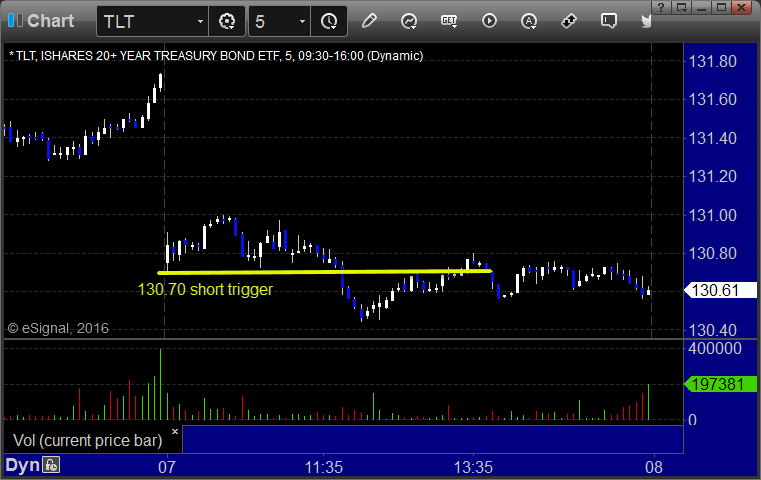Click the 131.40 price axis label

tap(712, 138)
